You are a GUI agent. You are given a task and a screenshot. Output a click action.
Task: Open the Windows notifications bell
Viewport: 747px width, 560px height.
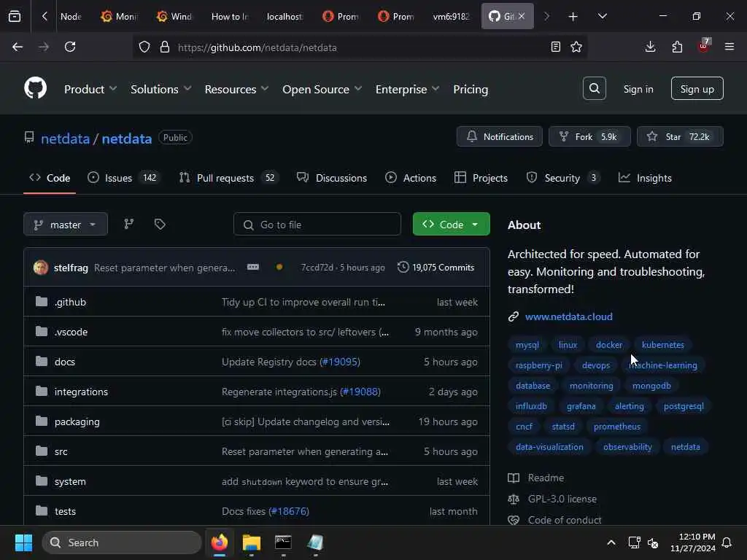pyautogui.click(x=727, y=542)
